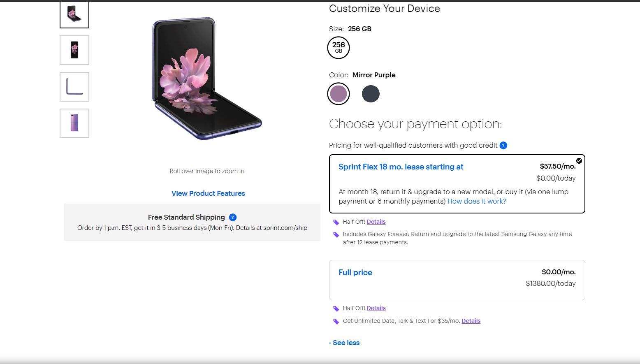Select the front view phone thumbnail
Screen dimensions: 640x364
point(74,50)
